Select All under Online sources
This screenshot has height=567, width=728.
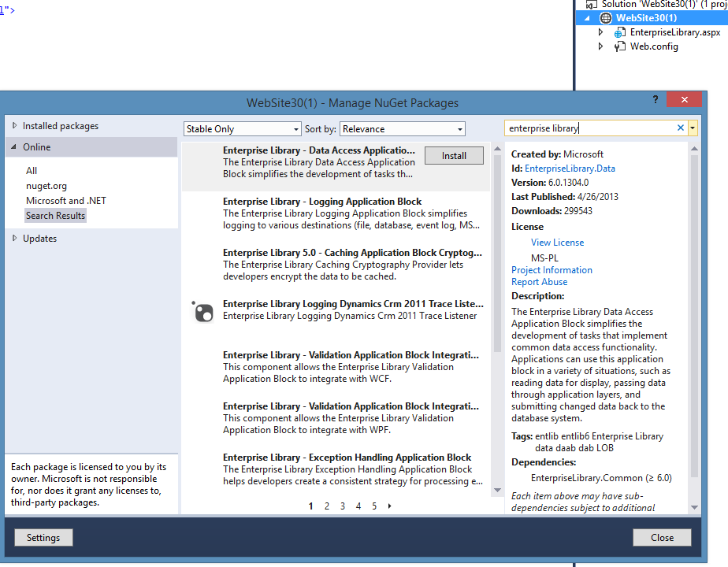pos(32,171)
